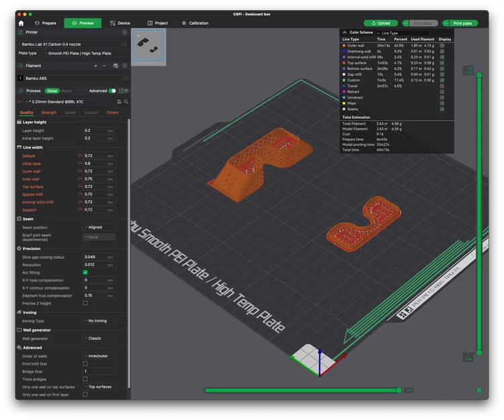This screenshot has width=504, height=420.
Task: Remove a filament with the minus icon
Action: (x=104, y=66)
